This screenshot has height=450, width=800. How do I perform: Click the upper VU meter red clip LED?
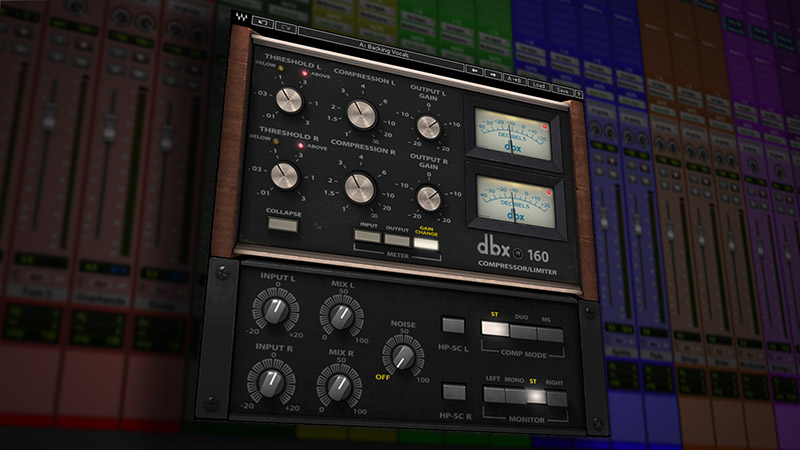pyautogui.click(x=544, y=127)
